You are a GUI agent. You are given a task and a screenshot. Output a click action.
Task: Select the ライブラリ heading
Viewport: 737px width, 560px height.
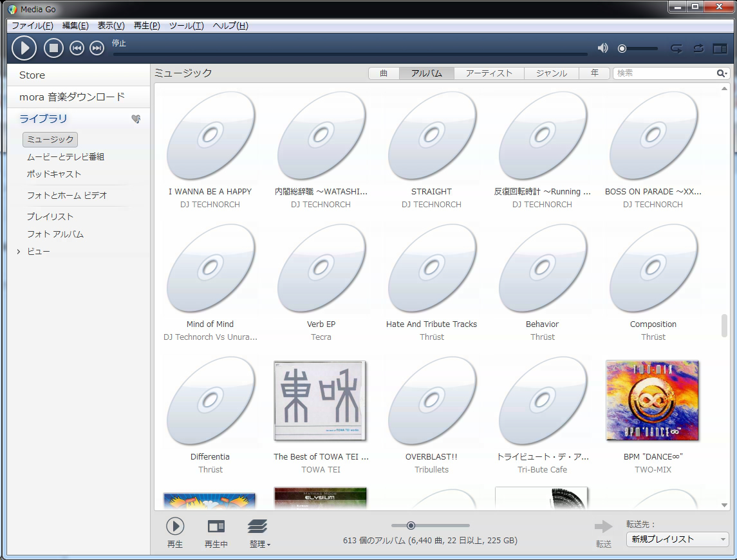pos(43,118)
